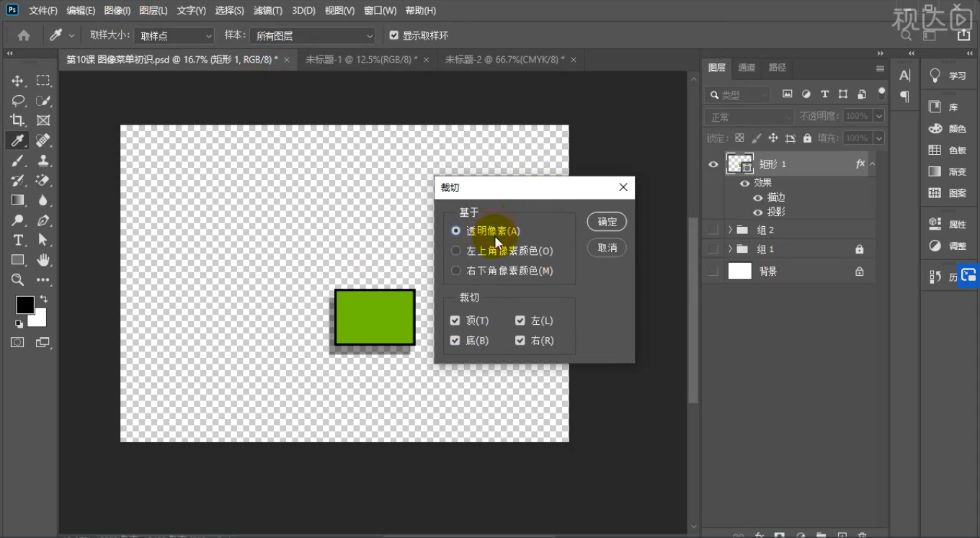Click the foreground black color swatch

(24, 305)
